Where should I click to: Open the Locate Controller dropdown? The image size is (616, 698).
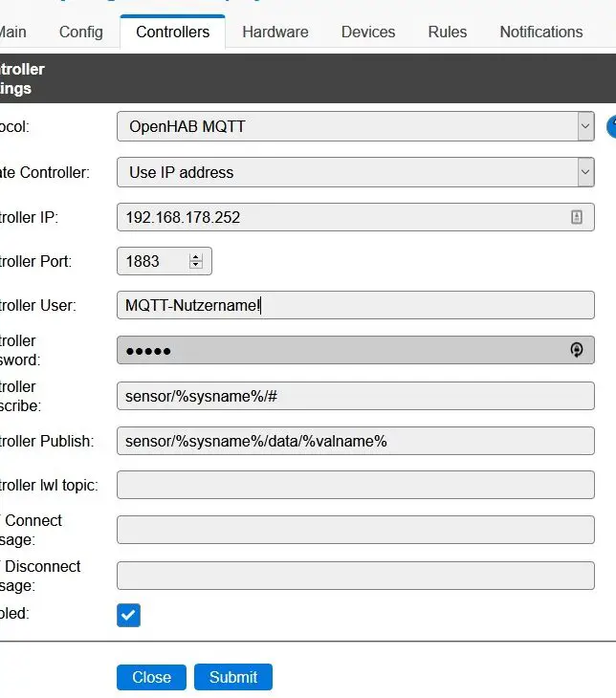pyautogui.click(x=356, y=172)
